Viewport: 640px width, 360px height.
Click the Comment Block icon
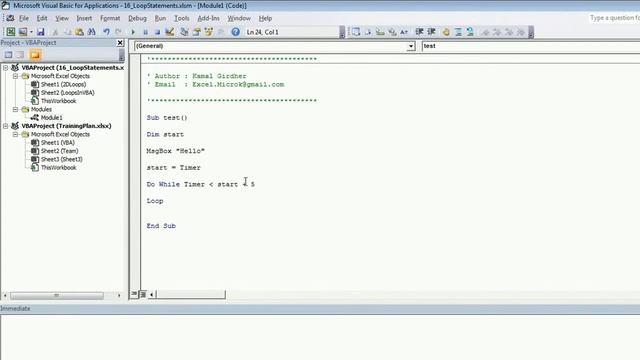(458, 32)
